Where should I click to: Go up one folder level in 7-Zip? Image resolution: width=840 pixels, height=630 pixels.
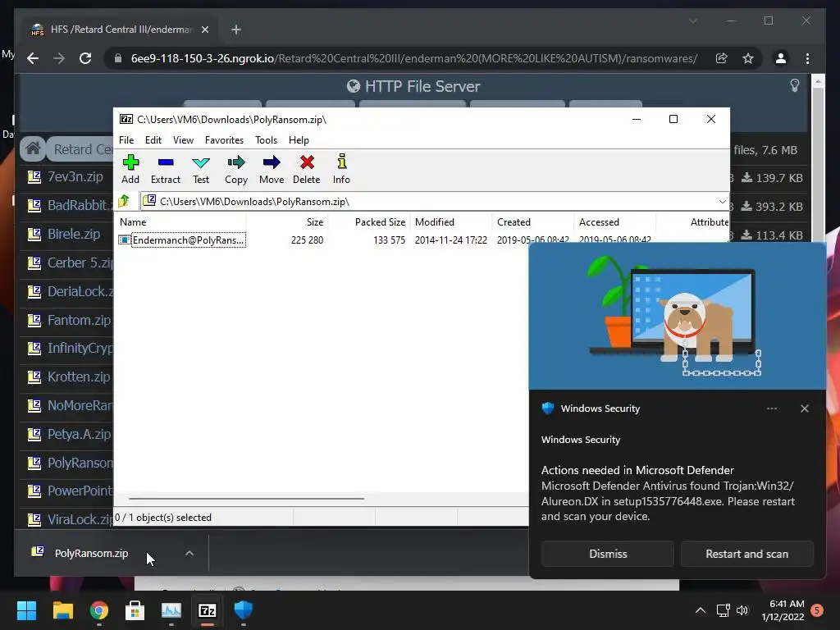(x=124, y=201)
